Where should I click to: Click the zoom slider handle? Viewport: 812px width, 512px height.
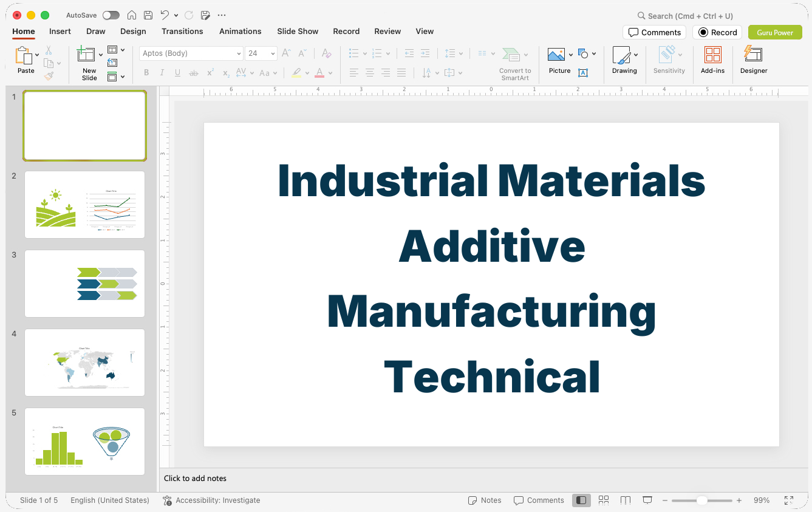point(701,500)
